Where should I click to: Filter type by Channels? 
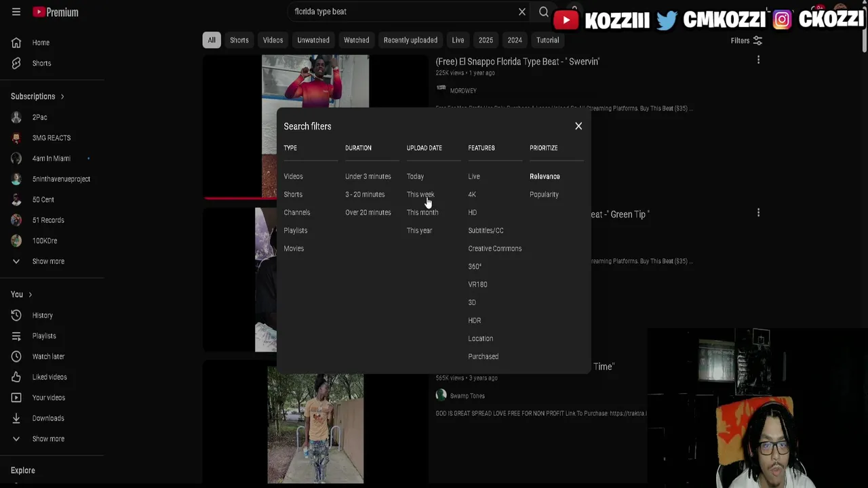pyautogui.click(x=297, y=213)
